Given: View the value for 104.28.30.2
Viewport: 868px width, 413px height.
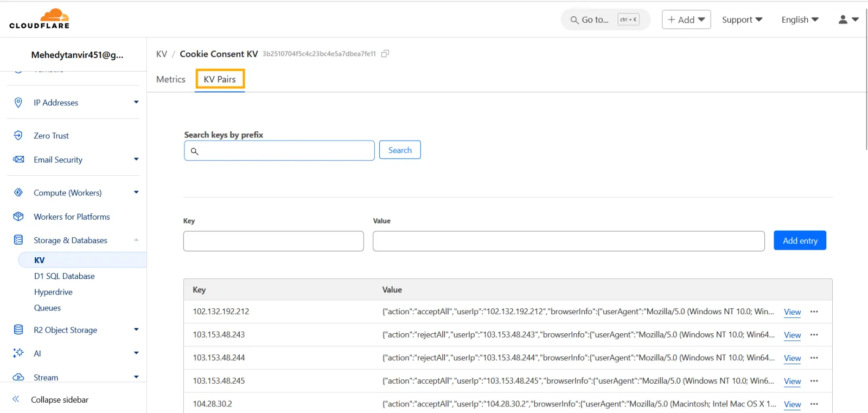Looking at the screenshot, I should (793, 404).
